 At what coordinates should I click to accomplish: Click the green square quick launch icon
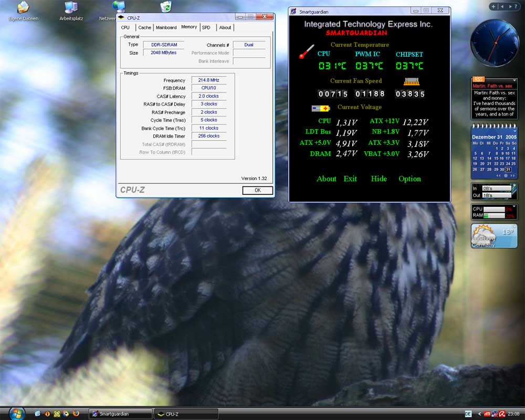click(x=57, y=414)
